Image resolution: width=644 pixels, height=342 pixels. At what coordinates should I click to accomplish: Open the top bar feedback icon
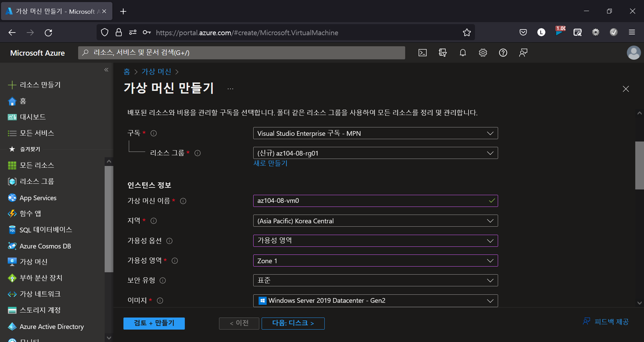coord(523,53)
